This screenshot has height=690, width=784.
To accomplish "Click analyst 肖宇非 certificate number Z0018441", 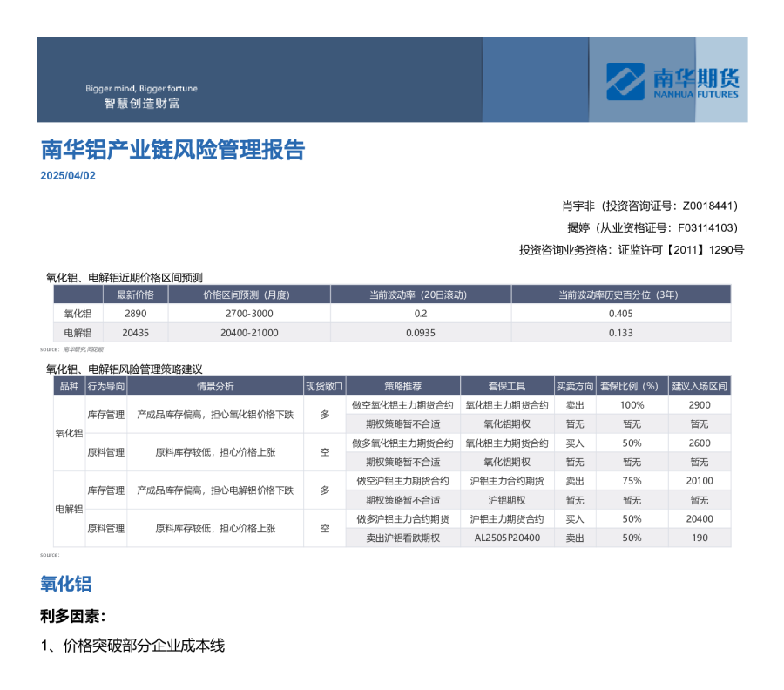I will 650,206.
